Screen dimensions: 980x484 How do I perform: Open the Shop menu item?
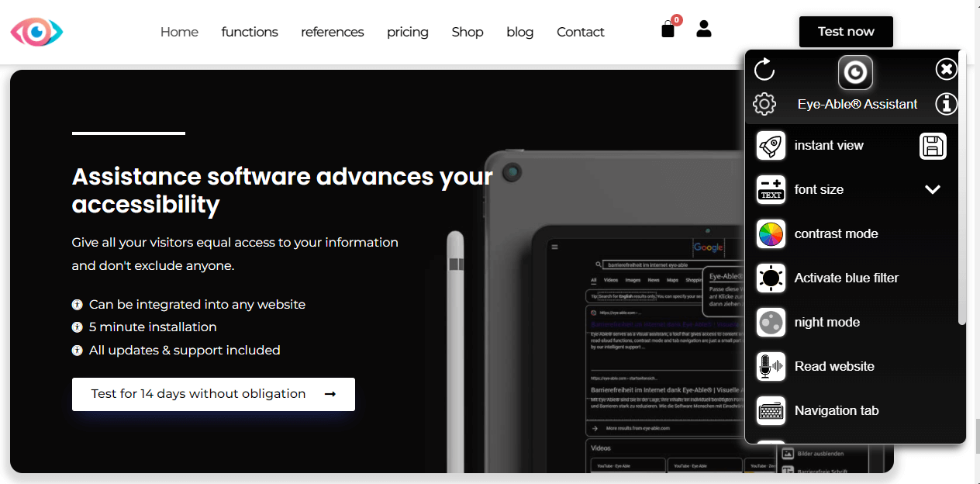click(x=468, y=32)
